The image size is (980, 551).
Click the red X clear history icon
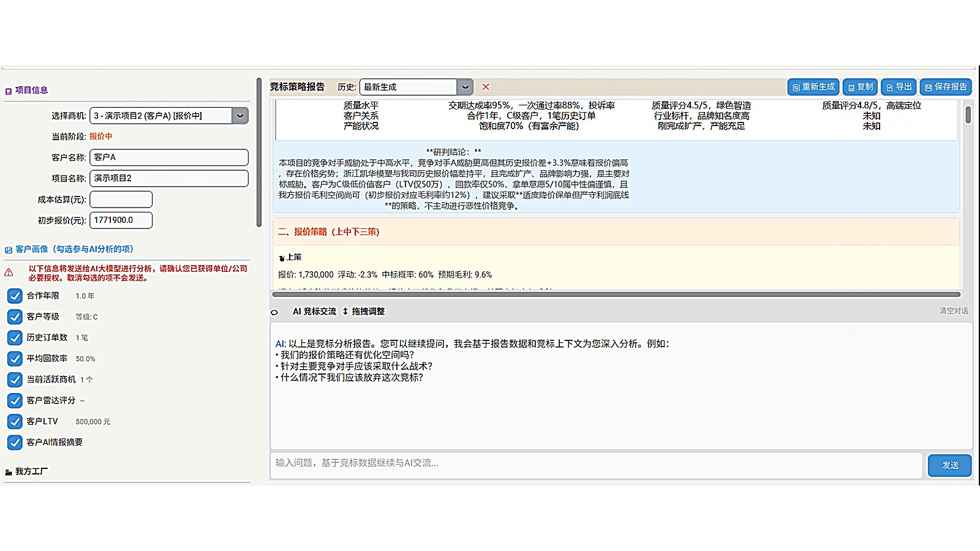[x=486, y=87]
